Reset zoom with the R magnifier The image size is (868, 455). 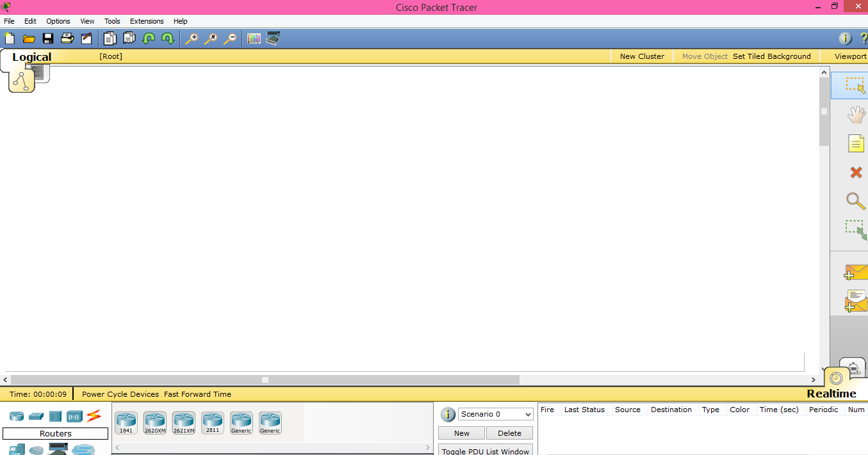[210, 38]
